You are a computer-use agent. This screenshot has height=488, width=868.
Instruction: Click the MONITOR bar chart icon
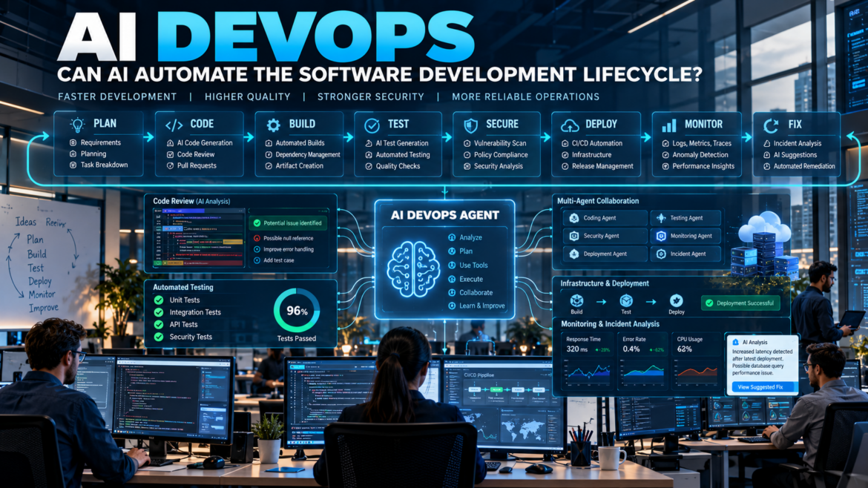pos(668,125)
